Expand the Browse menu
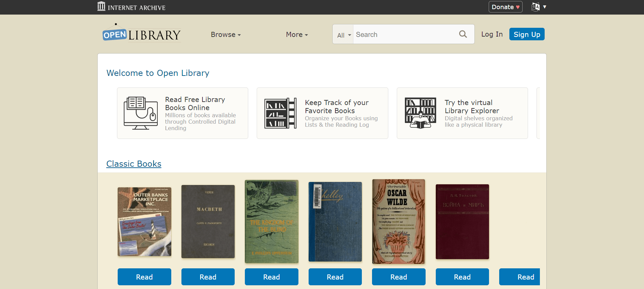Screen dimensions: 644x289 (226, 35)
